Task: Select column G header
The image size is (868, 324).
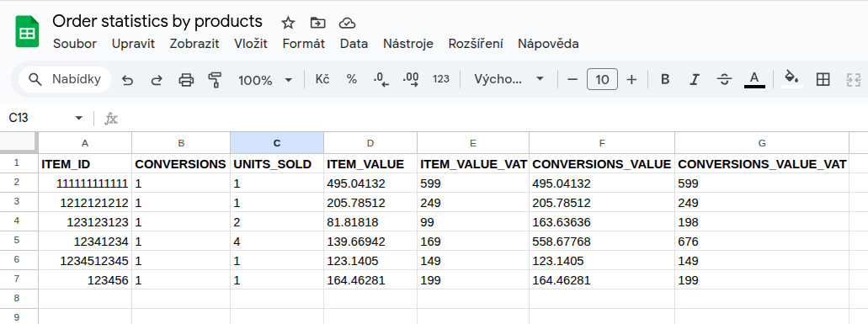Action: [762, 143]
